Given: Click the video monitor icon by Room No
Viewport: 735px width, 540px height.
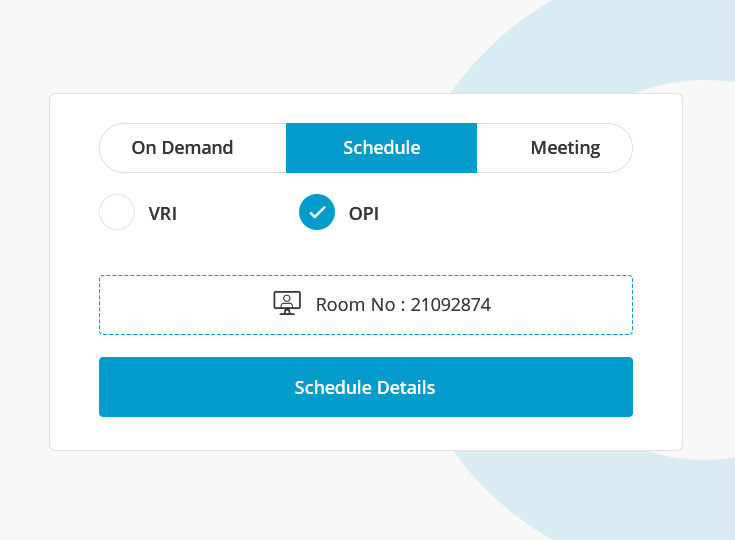Looking at the screenshot, I should 287,304.
